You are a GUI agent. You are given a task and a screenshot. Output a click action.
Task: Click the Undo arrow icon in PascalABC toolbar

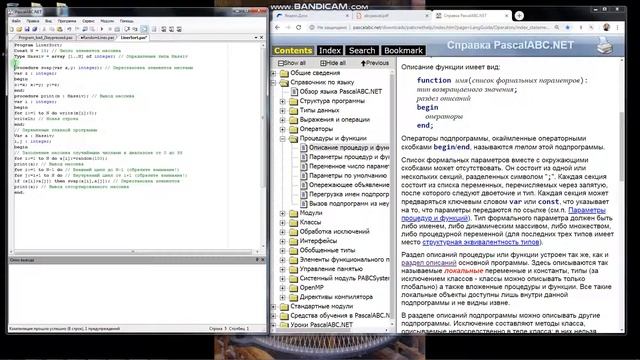[69, 29]
